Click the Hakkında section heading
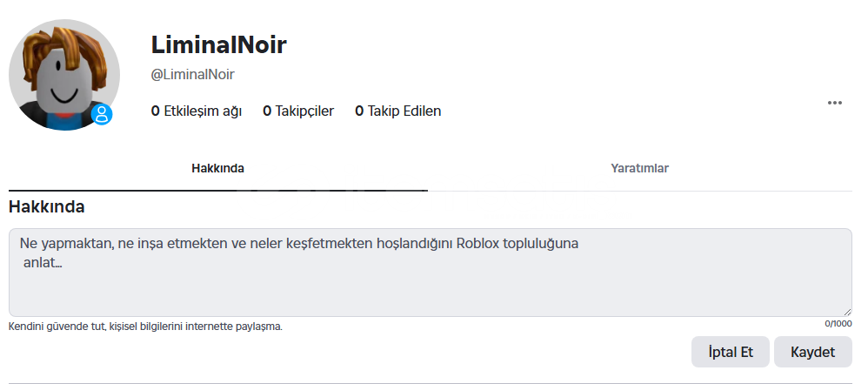Screen dimensions: 868x384 (47, 207)
